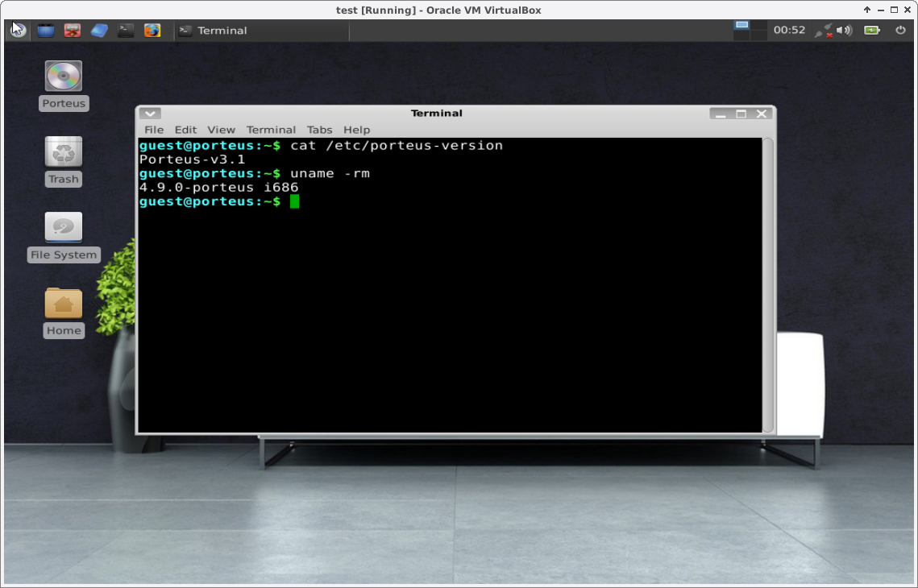Click the '4.9.0-porteus i686' output line
This screenshot has height=588, width=918.
[219, 188]
